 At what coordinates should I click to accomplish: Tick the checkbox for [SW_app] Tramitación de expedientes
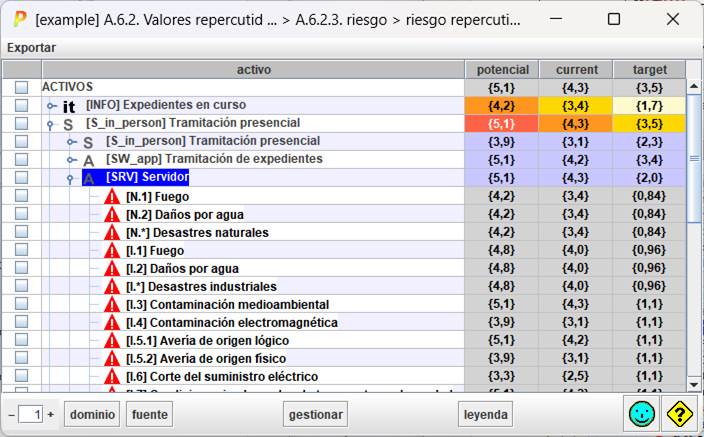(x=22, y=159)
